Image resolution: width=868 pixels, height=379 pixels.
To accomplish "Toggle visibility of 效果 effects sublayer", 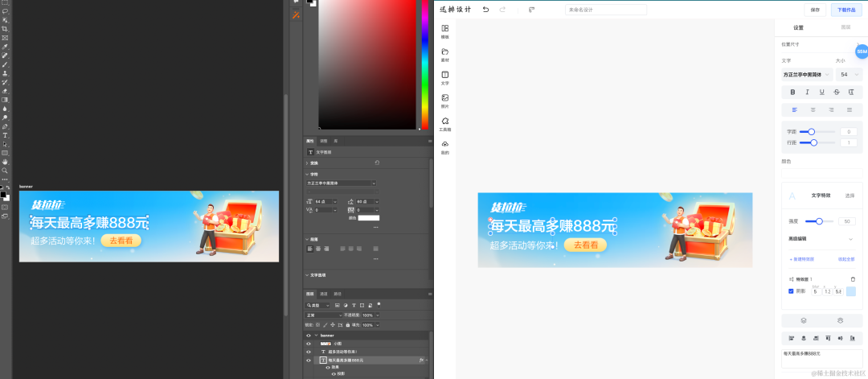I will point(327,368).
